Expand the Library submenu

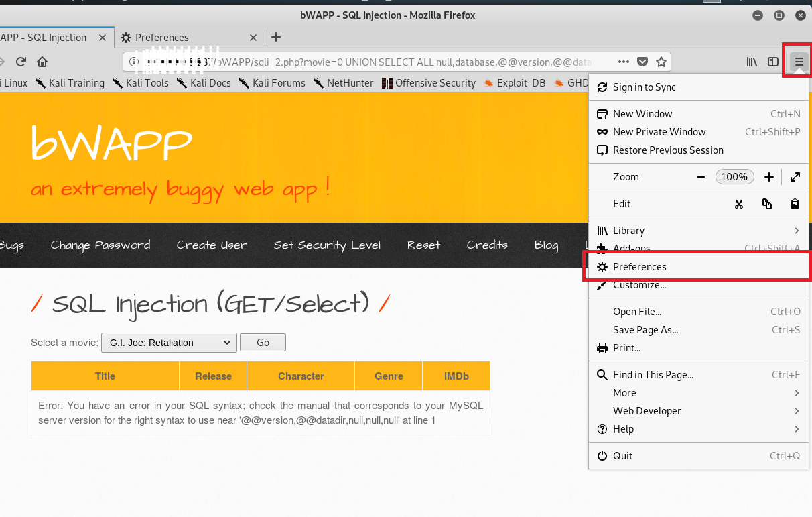click(x=699, y=231)
